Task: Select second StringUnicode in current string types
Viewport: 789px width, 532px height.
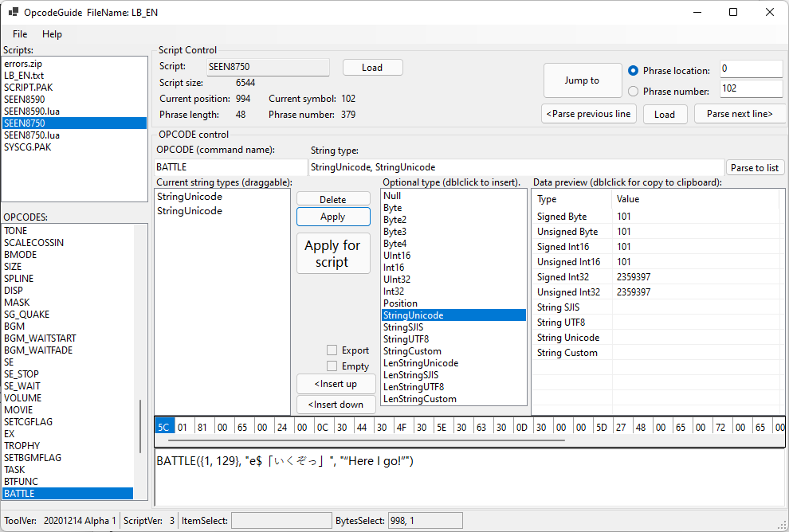Action: tap(222, 211)
